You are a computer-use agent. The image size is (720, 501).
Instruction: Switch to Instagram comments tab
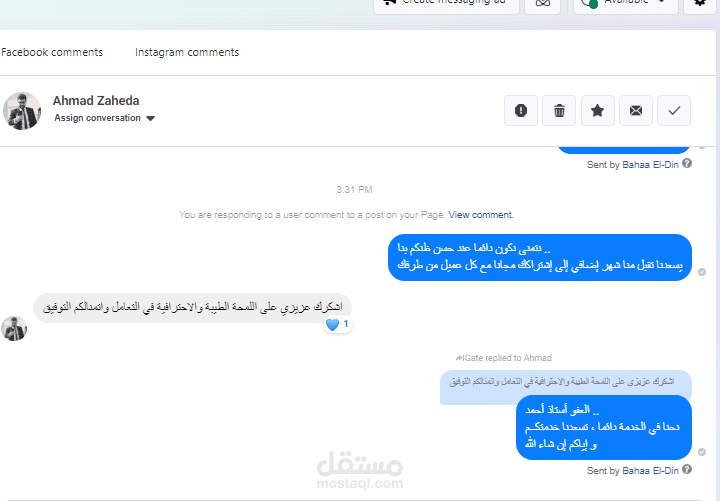pos(187,52)
